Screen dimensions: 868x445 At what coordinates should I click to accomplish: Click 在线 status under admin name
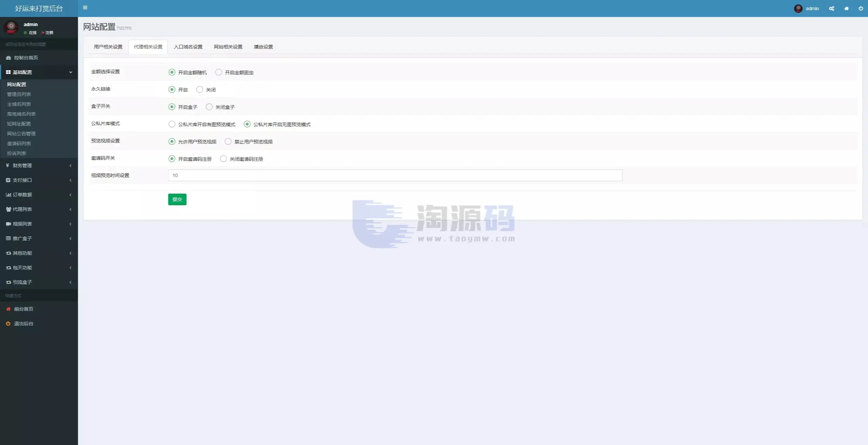pos(30,33)
